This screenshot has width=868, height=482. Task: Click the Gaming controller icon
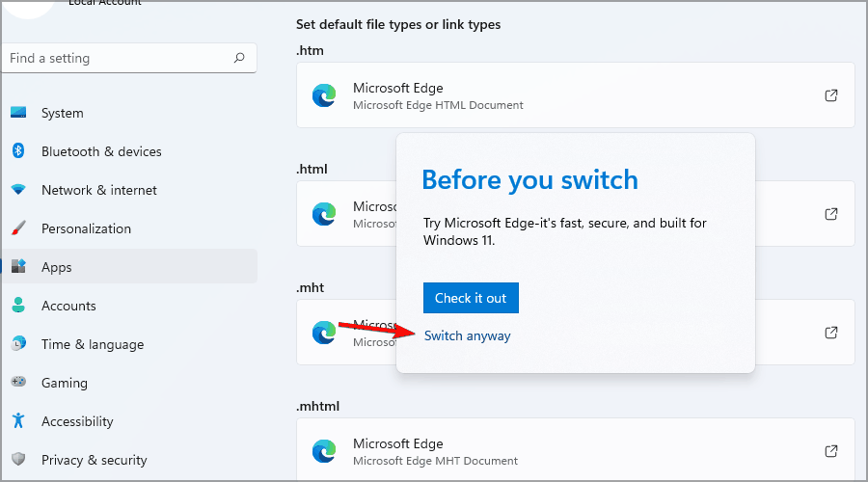tap(18, 383)
